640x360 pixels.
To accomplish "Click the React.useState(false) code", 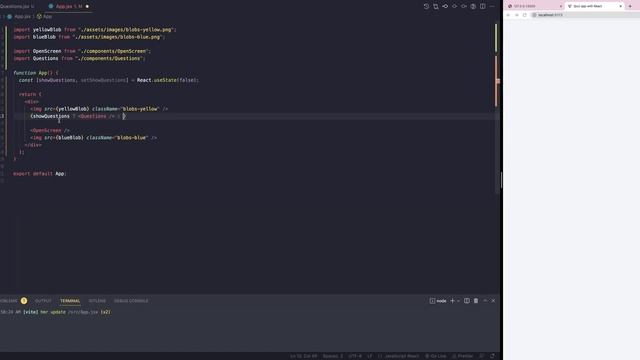I will point(168,80).
